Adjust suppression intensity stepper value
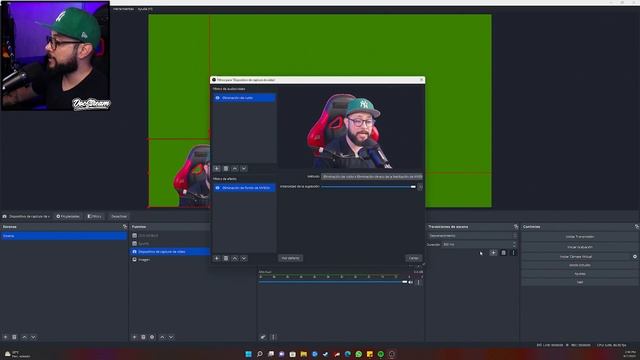640x360 pixels. click(x=420, y=187)
